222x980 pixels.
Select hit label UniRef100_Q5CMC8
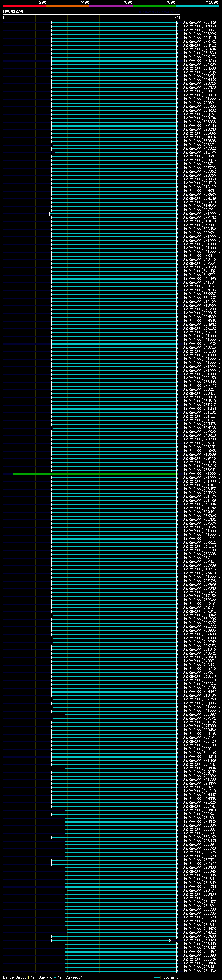[x=199, y=88]
